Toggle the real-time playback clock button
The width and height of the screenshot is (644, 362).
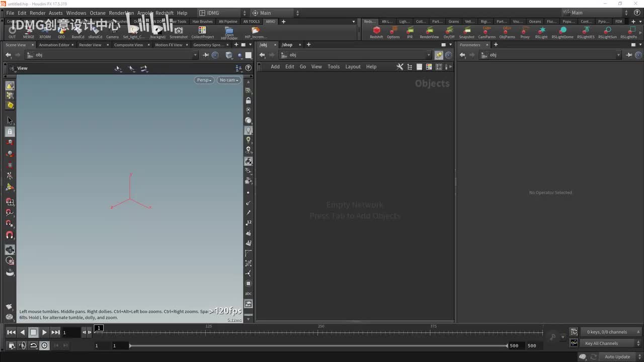pos(45,345)
